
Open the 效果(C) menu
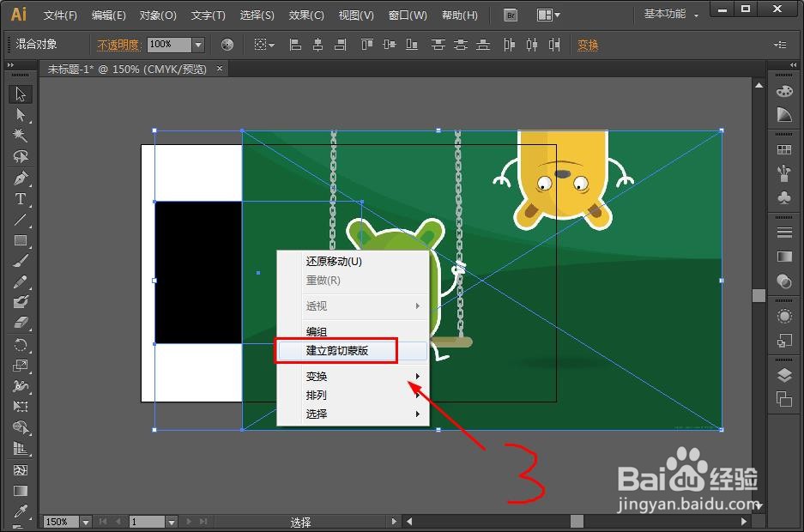click(x=306, y=15)
